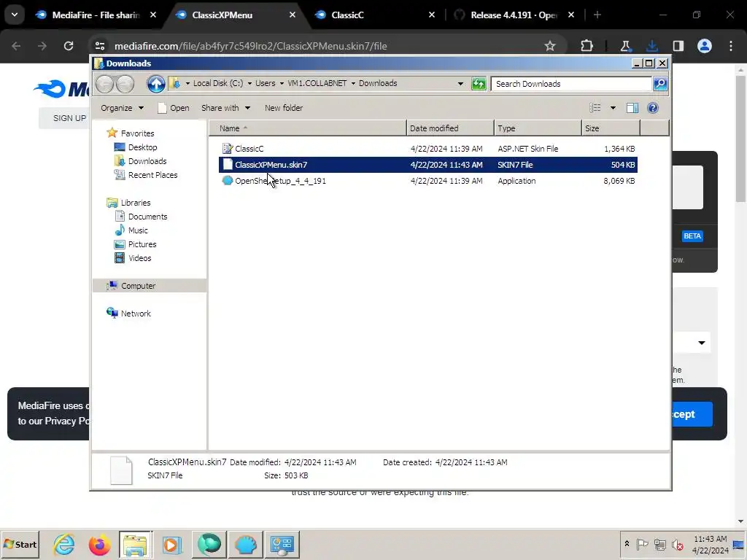
Task: Click into Search Downloads field
Action: click(571, 84)
